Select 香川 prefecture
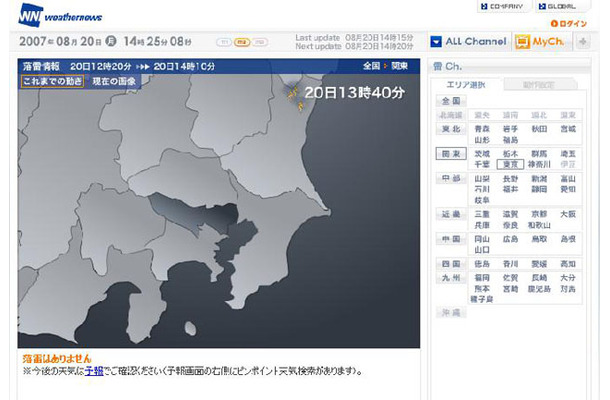610x400 pixels. 510,264
